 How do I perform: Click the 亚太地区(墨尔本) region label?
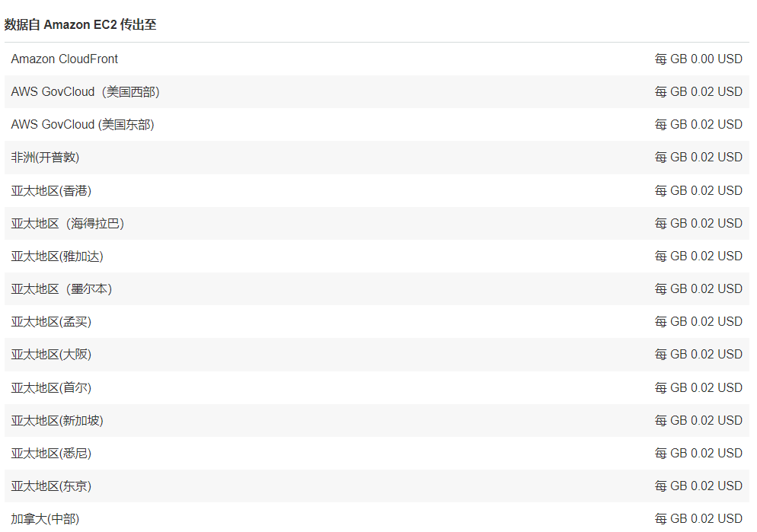[x=62, y=288]
